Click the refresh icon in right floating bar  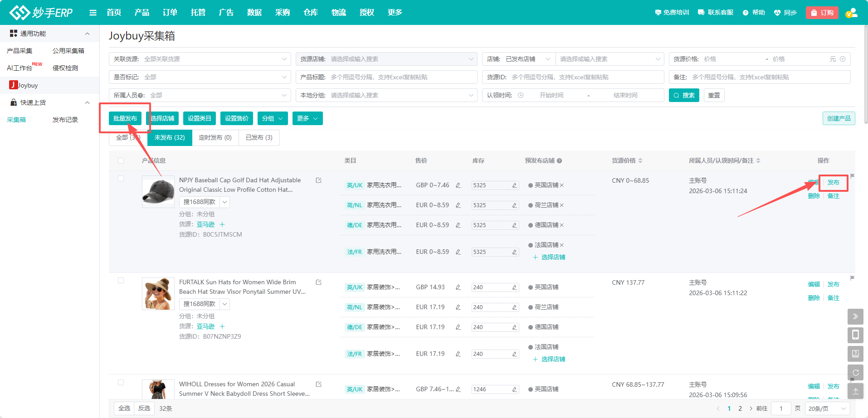click(855, 372)
